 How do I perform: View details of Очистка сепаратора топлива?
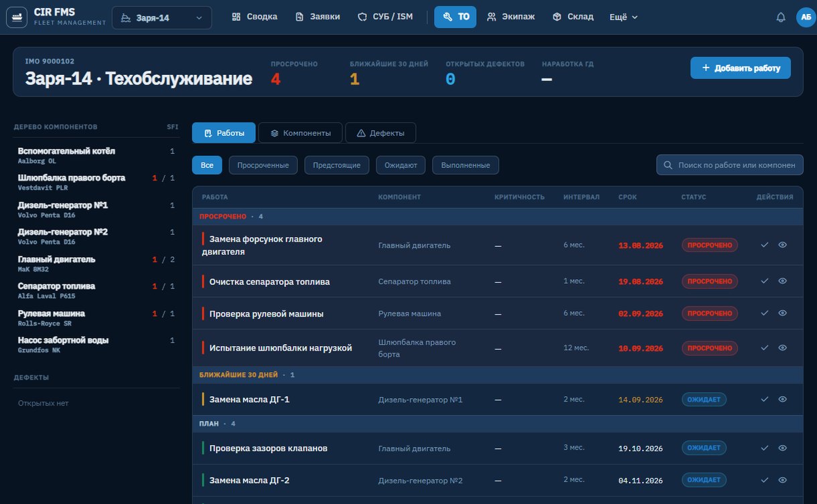coord(782,281)
